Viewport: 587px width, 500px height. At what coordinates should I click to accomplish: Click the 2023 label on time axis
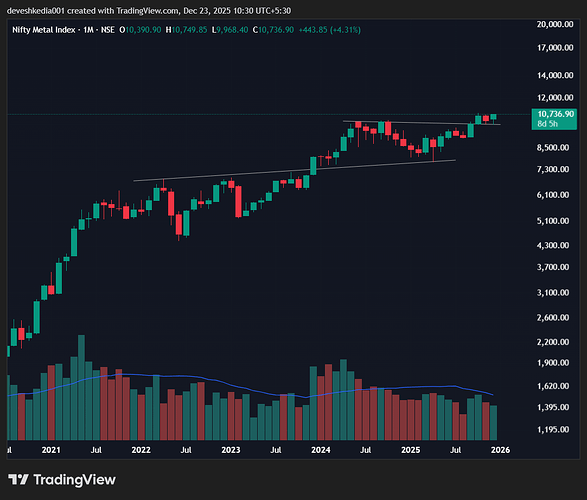click(x=231, y=450)
